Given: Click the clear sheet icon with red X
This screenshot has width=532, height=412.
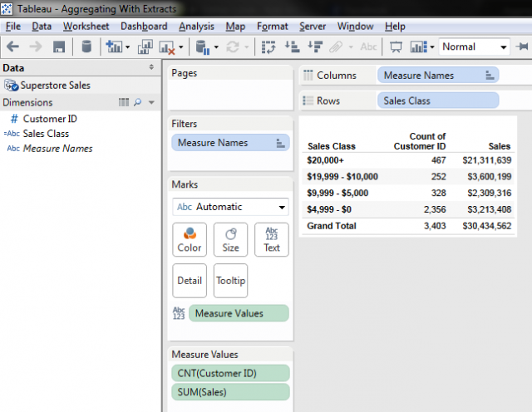Looking at the screenshot, I should pos(167,47).
